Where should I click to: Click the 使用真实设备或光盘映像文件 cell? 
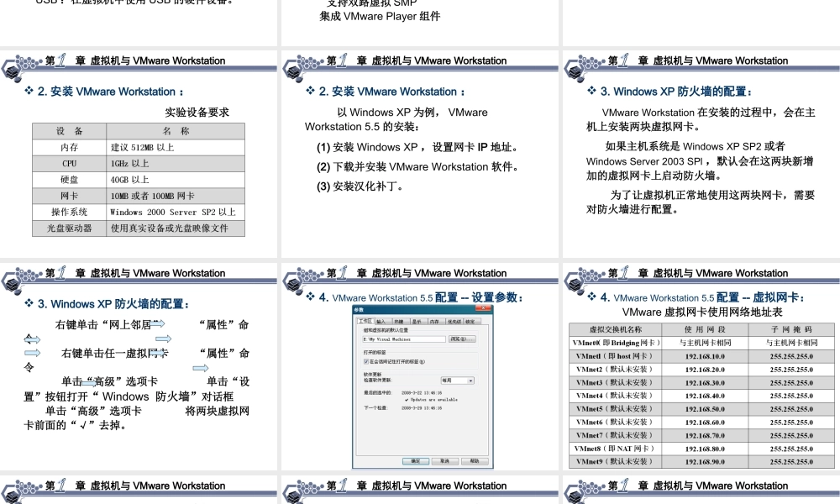point(176,228)
